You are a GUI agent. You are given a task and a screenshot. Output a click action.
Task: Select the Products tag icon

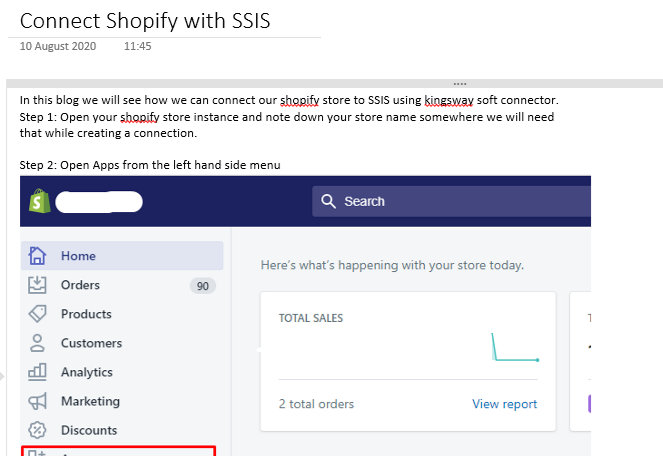pyautogui.click(x=38, y=314)
